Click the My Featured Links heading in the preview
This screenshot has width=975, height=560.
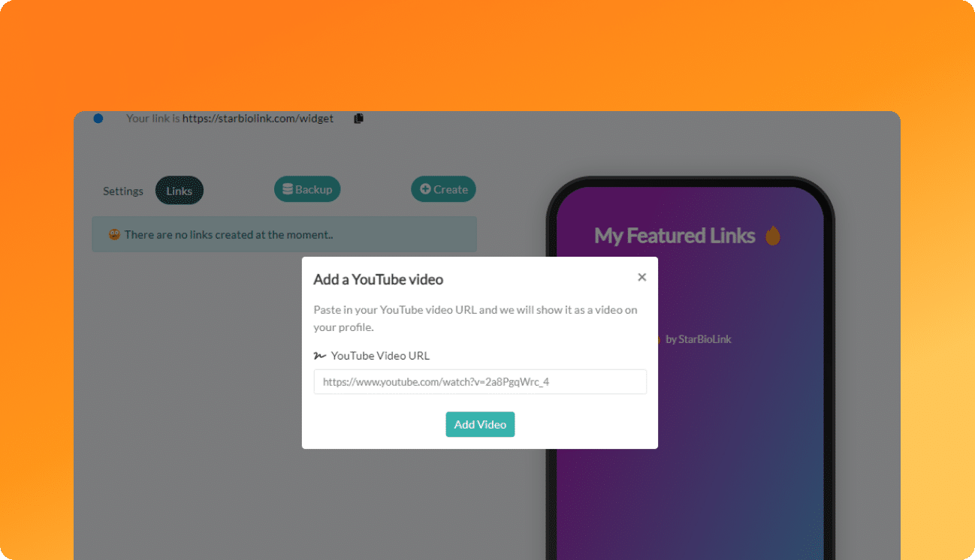[675, 236]
